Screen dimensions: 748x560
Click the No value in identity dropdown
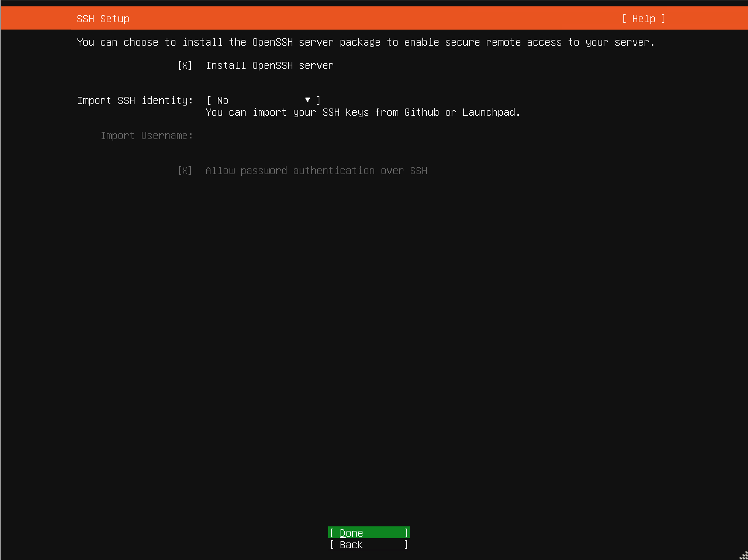[222, 100]
